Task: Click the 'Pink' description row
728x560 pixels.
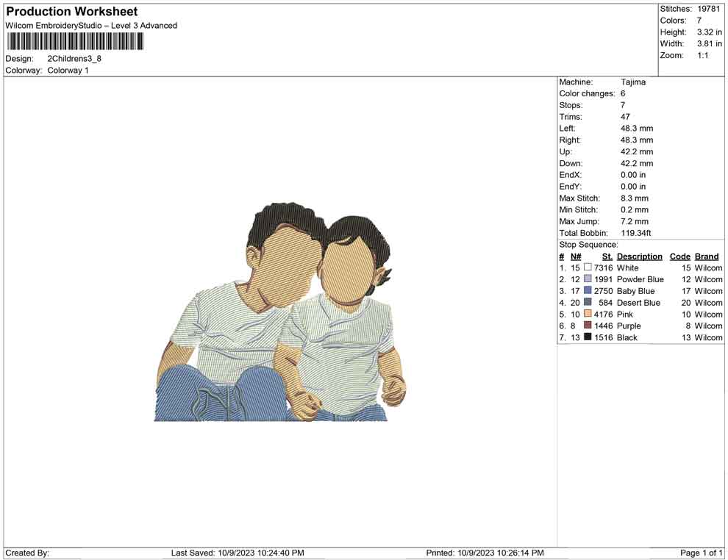Action: 624,314
